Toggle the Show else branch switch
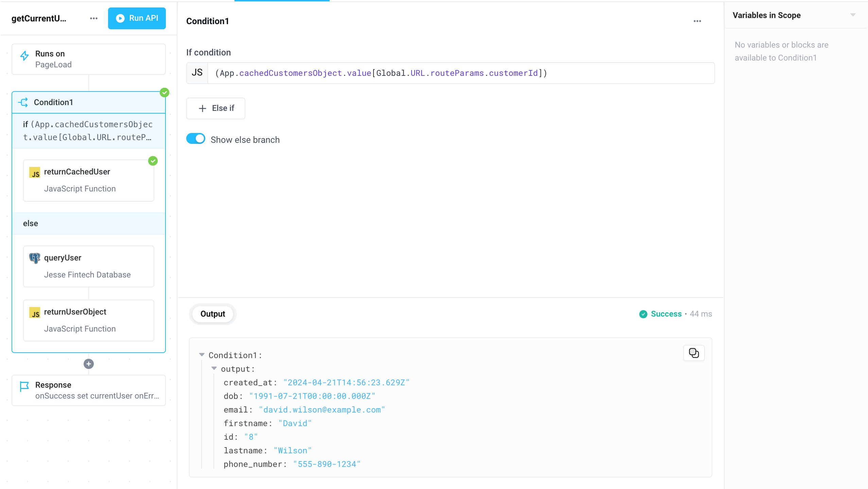The height and width of the screenshot is (489, 868). (195, 139)
